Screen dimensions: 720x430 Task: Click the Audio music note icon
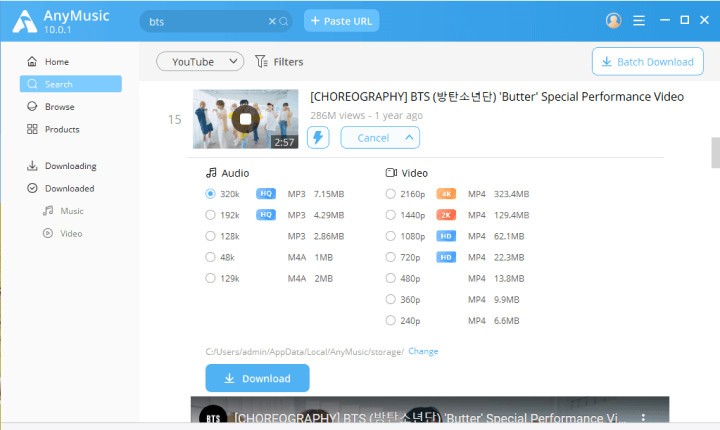click(211, 173)
